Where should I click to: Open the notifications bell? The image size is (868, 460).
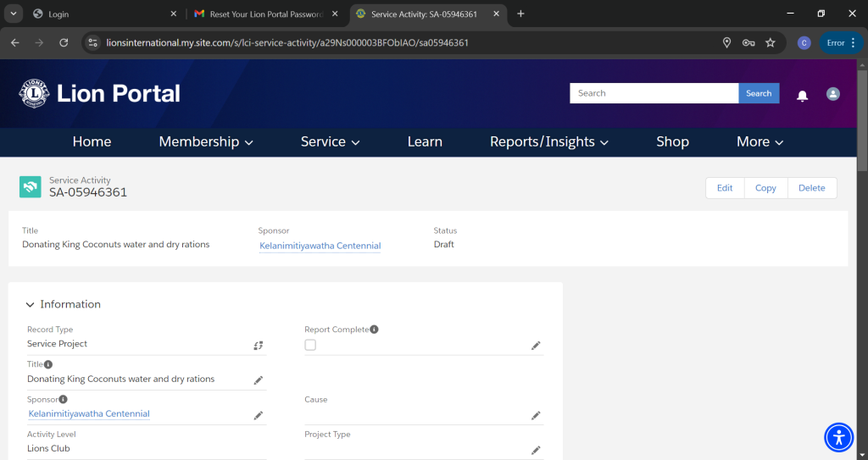point(802,95)
